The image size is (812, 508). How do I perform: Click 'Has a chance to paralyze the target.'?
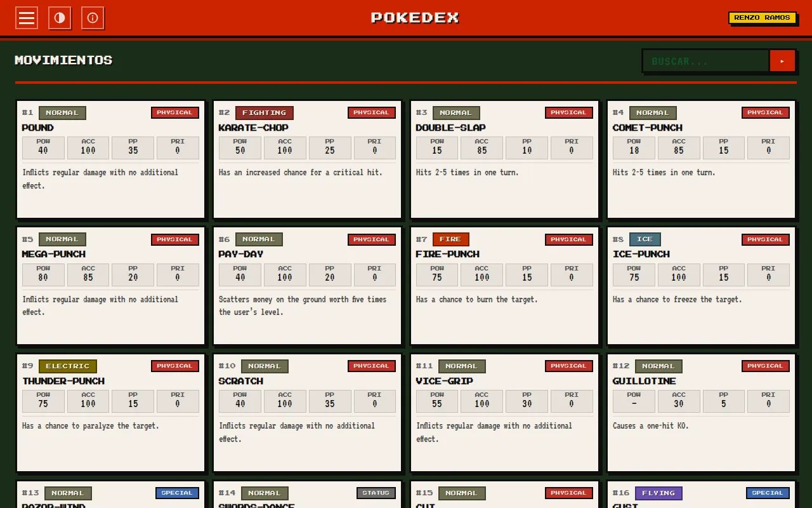(x=91, y=426)
